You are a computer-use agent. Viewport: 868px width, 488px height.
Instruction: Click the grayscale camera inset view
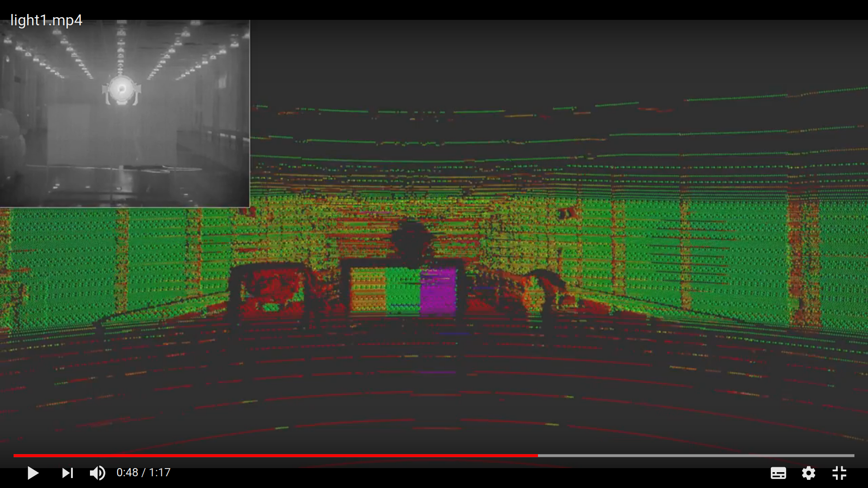pos(125,113)
